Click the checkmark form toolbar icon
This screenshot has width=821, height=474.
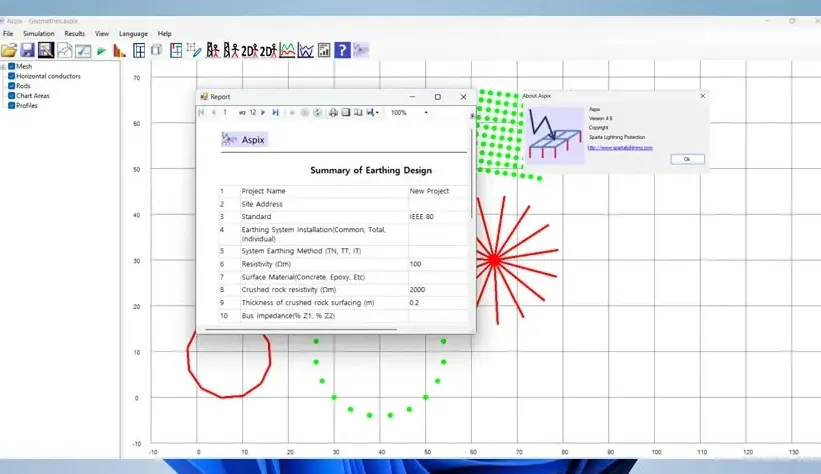tap(83, 50)
